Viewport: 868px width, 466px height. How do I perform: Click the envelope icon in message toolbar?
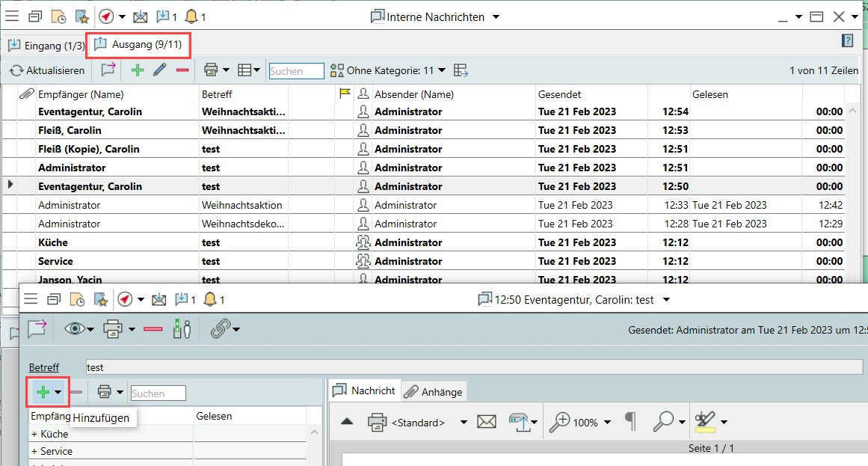(487, 422)
